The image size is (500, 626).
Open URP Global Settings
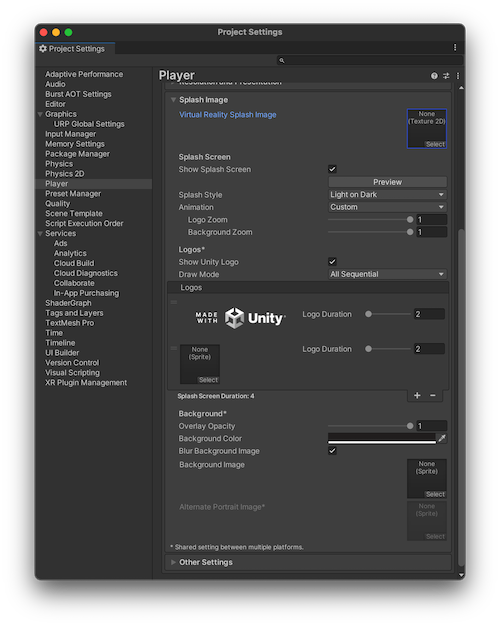coord(89,124)
